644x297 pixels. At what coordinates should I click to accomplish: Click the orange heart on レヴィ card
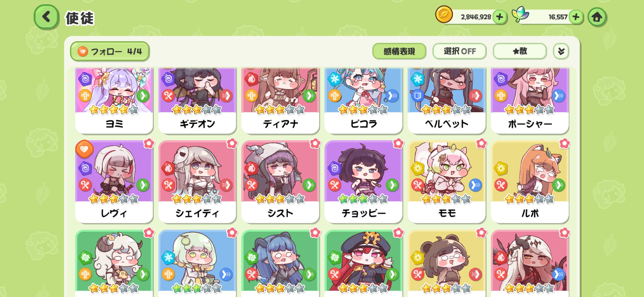click(84, 149)
